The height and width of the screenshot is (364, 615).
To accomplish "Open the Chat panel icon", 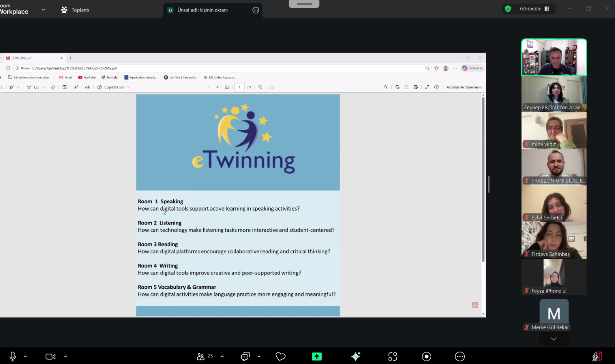I will (x=245, y=357).
